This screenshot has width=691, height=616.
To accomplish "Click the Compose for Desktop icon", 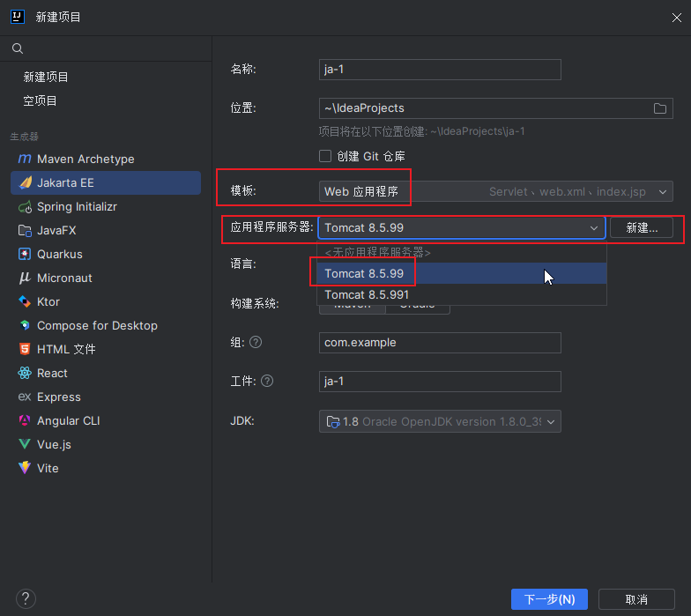I will pos(25,325).
